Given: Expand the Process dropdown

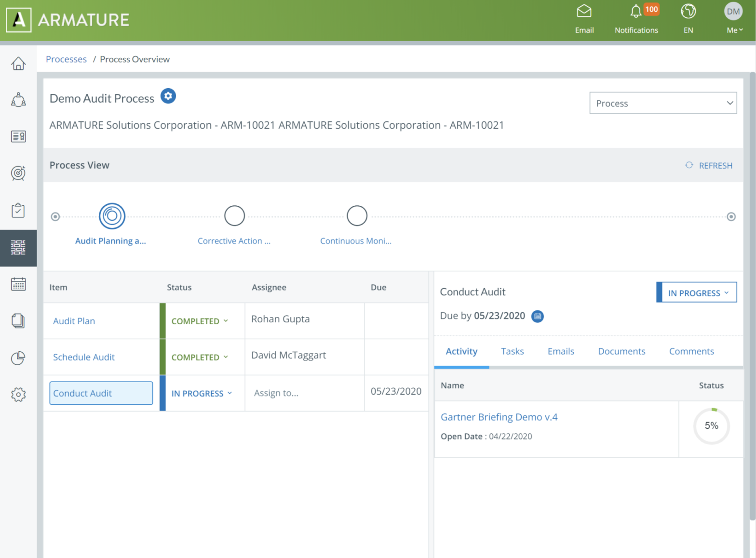Looking at the screenshot, I should [662, 103].
